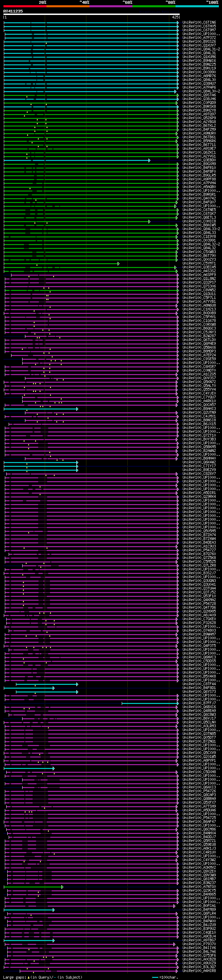Viewport: 222px width, 980px height.
Task: Select the UniRef100_A9TBG7 label
Action: (x=199, y=940)
